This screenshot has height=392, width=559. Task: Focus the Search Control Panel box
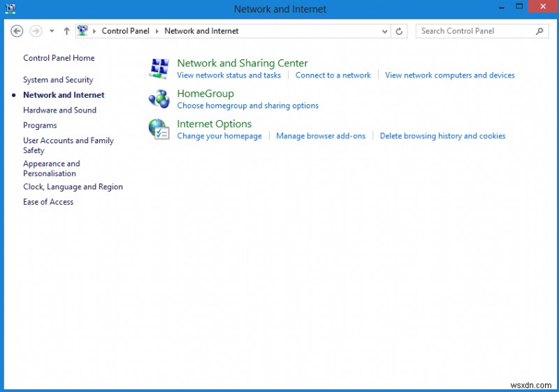(482, 31)
